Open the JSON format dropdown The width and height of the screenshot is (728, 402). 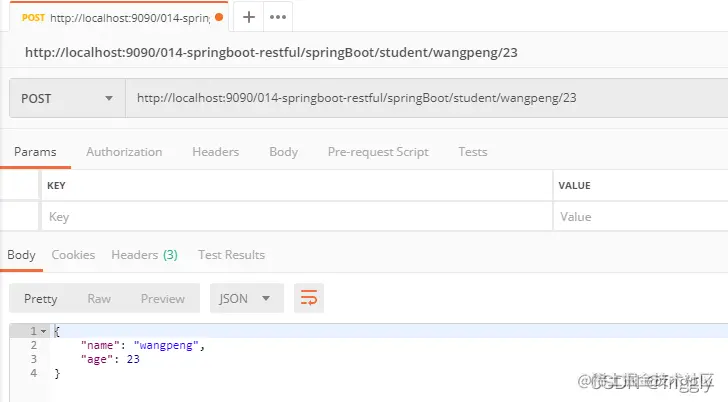point(247,298)
